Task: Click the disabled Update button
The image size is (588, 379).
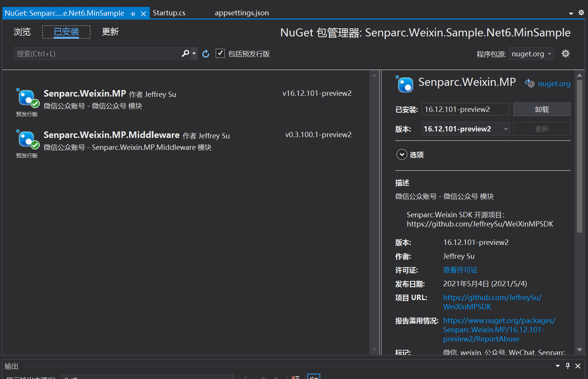Action: tap(542, 129)
